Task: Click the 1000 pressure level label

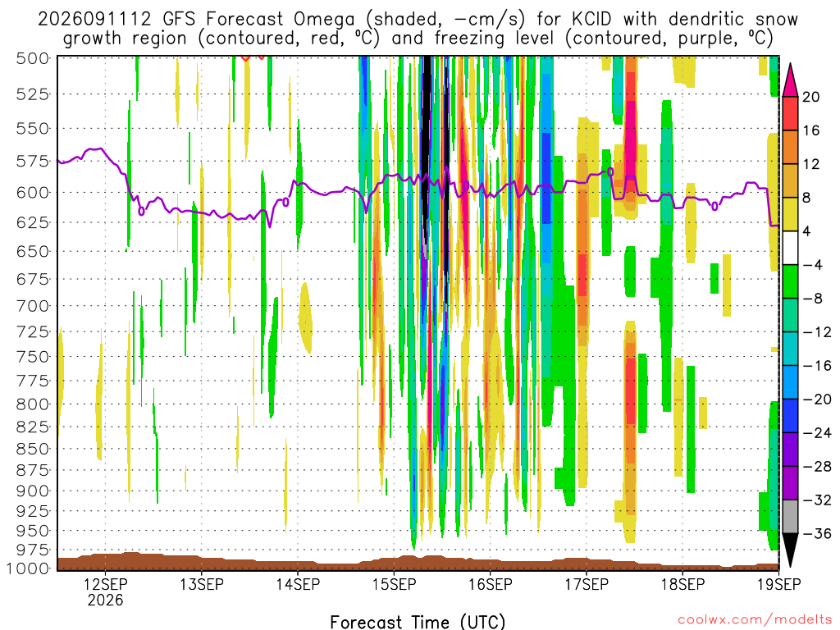Action: [29, 568]
